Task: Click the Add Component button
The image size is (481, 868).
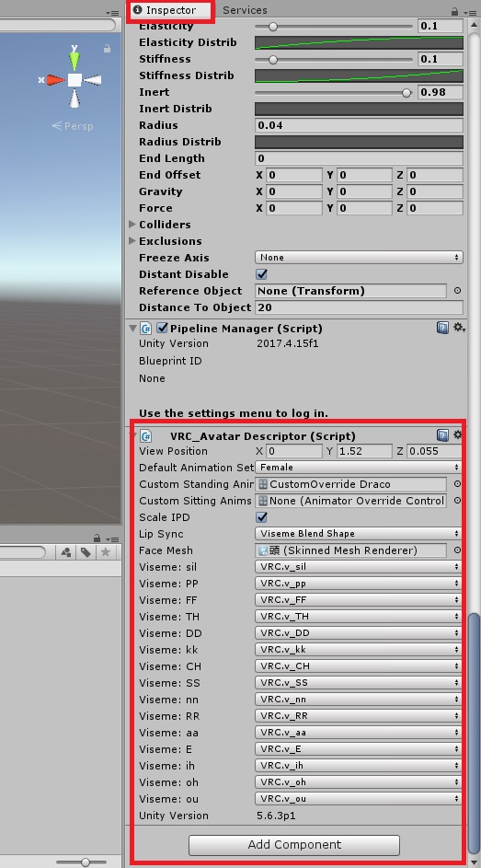Action: pyautogui.click(x=294, y=845)
